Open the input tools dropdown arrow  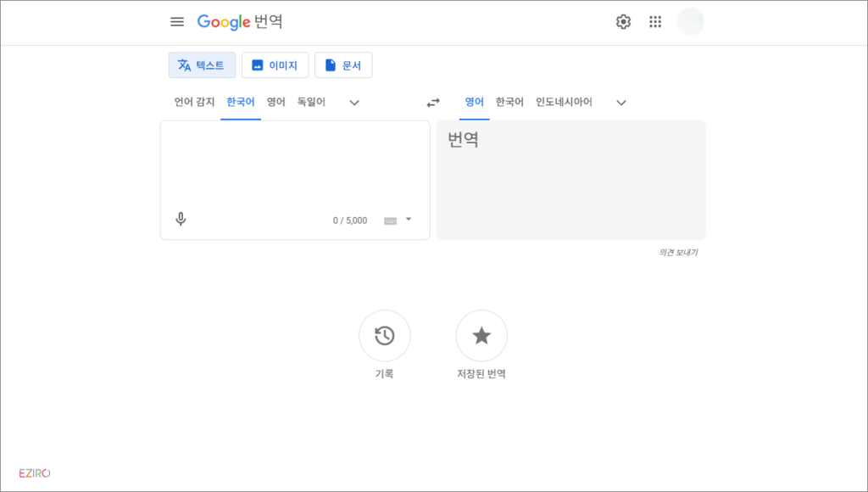point(409,220)
